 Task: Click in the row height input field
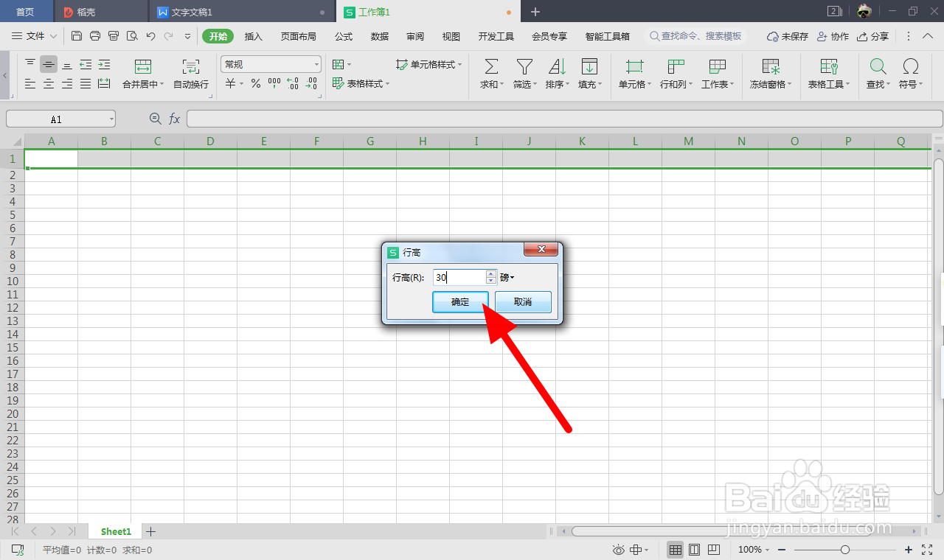[459, 278]
